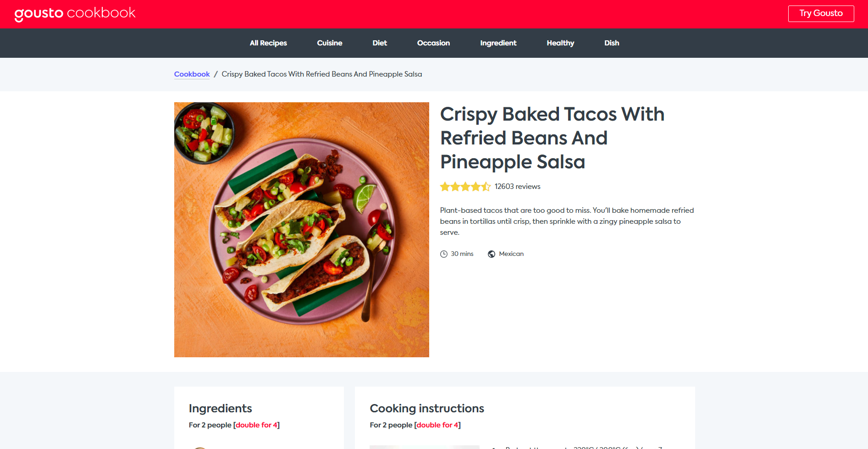Click the 12603 reviews text
Screen dimensions: 868x449
coord(517,187)
